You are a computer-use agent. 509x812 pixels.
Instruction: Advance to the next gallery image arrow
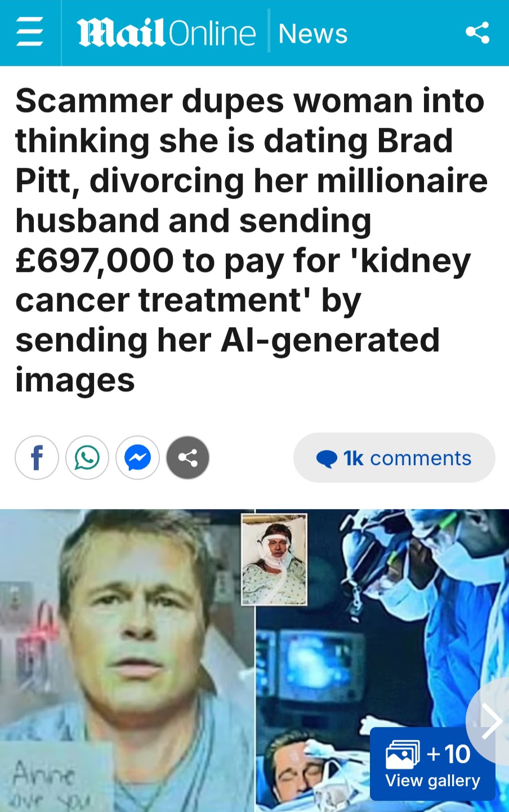491,721
